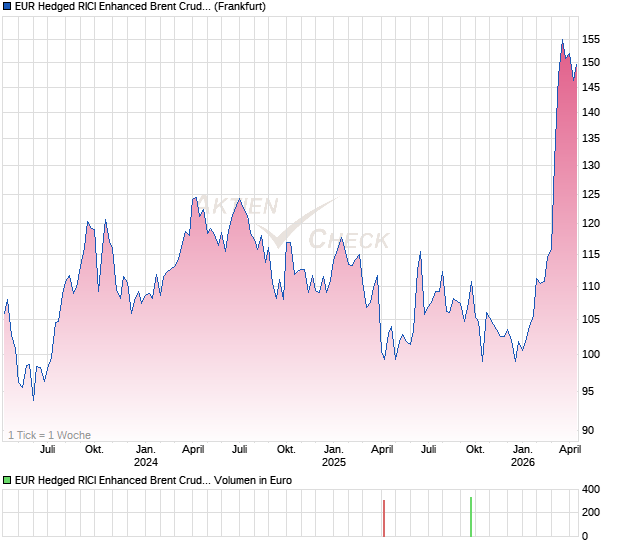Click the 90 price axis label
620x546 pixels.
588,430
